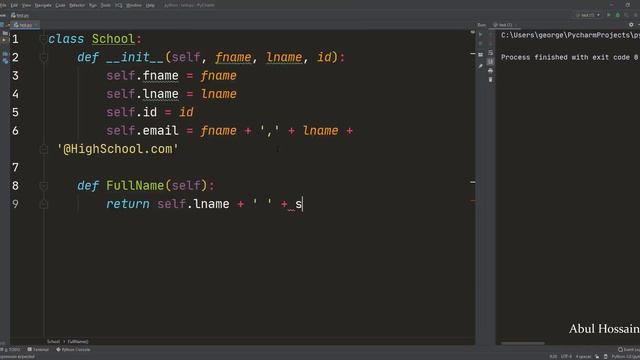
Task: Click test.py in the navigation bar
Action: tap(20, 16)
